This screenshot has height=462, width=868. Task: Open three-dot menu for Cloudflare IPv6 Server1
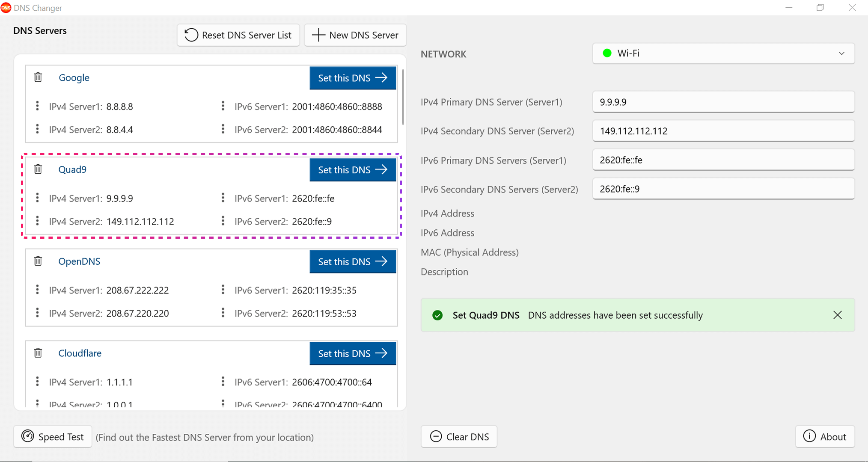[223, 382]
